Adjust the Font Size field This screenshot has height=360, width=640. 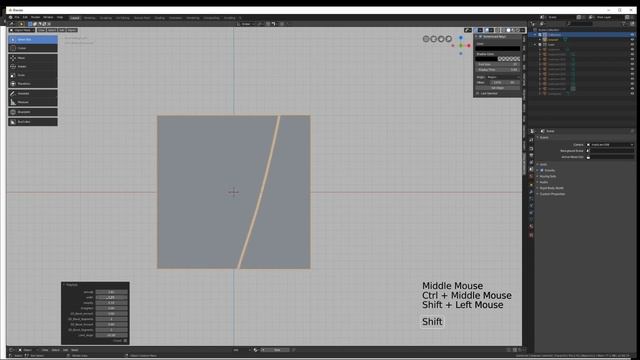pos(498,64)
